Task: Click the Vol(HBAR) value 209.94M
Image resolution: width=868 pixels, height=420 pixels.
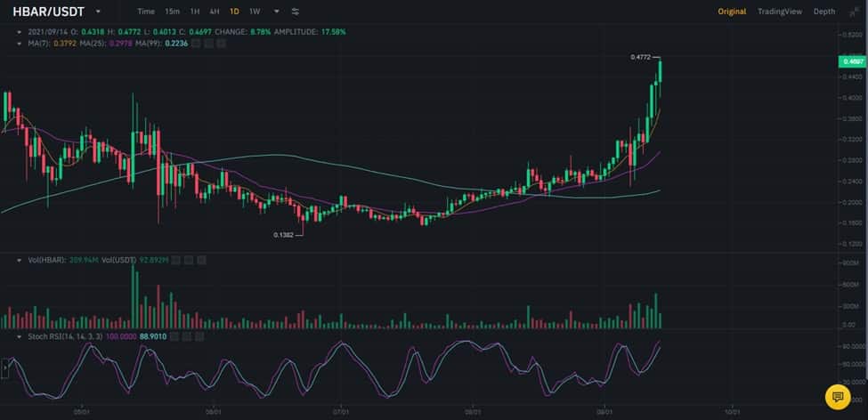Action: pyautogui.click(x=84, y=260)
